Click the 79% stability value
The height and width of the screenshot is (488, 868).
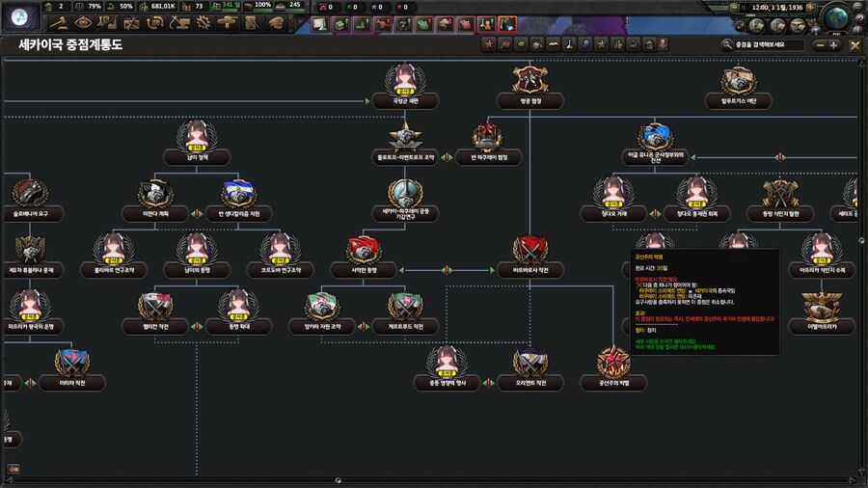click(x=95, y=6)
